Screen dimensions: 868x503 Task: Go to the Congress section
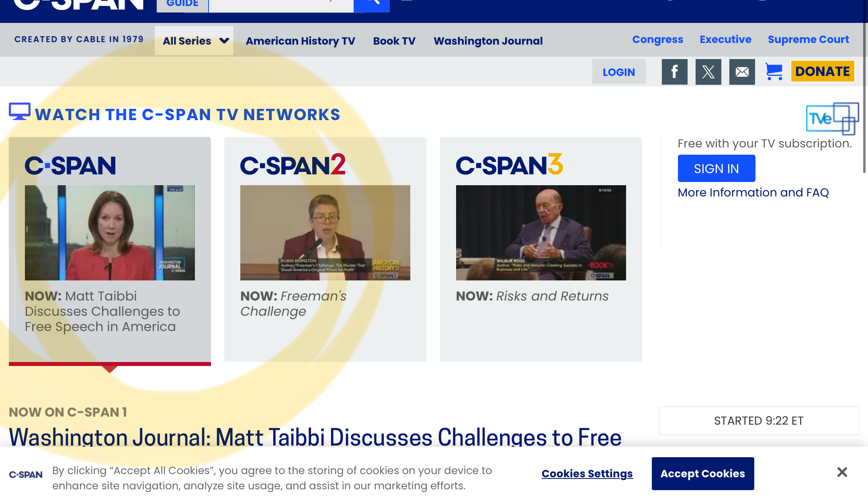(x=658, y=39)
